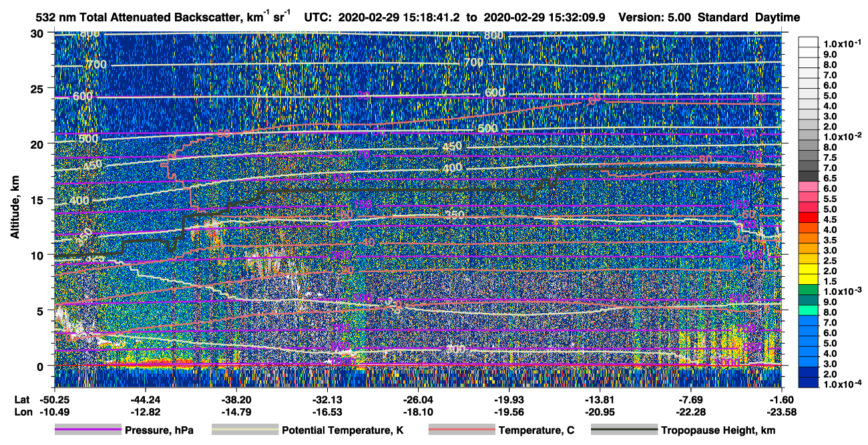Click the 'Standard' label in the title

[722, 17]
